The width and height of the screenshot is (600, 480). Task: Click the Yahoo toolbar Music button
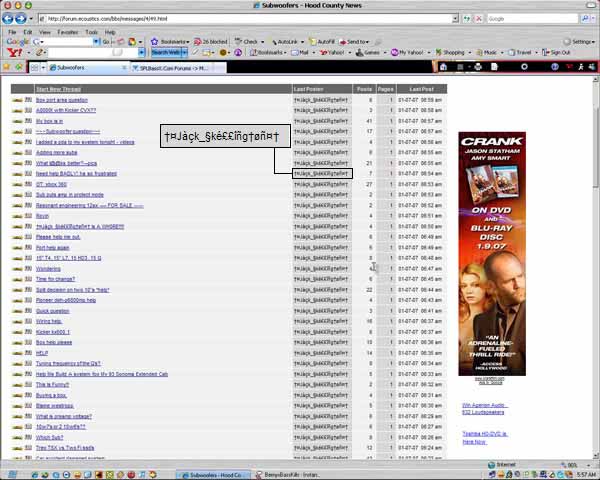[x=487, y=52]
